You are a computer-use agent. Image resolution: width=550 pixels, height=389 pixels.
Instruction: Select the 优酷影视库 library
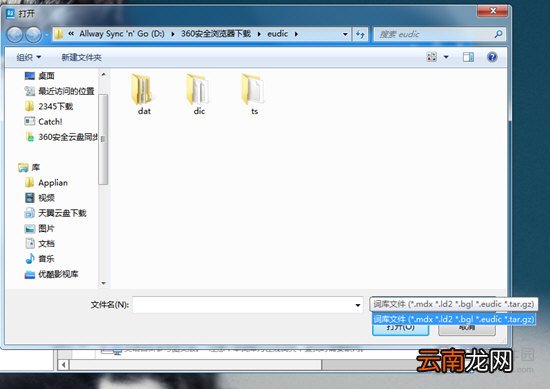tap(51, 274)
